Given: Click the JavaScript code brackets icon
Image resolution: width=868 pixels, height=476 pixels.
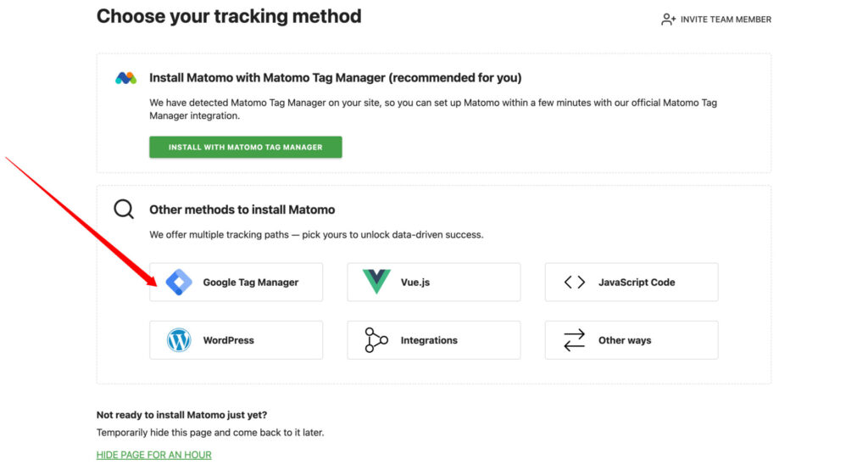Looking at the screenshot, I should coord(575,283).
